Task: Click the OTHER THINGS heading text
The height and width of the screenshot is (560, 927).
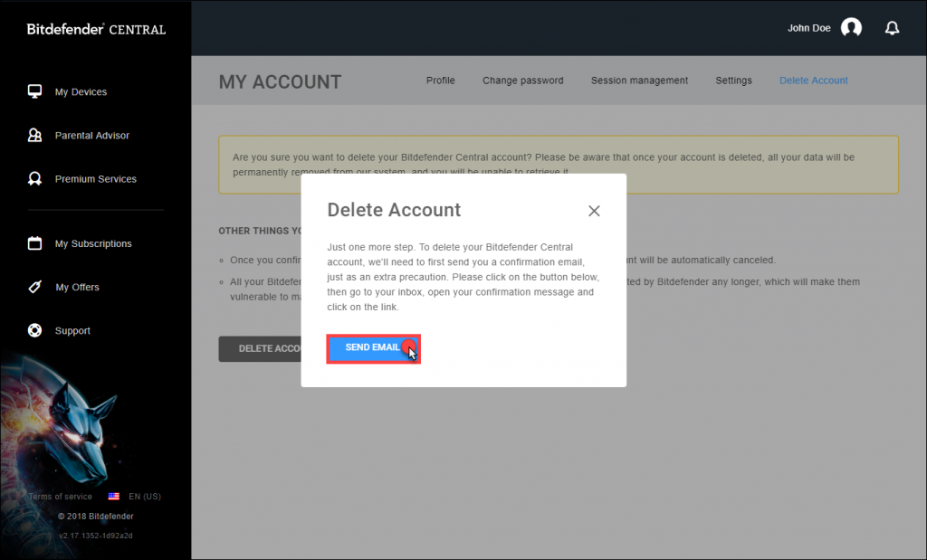Action: (260, 231)
